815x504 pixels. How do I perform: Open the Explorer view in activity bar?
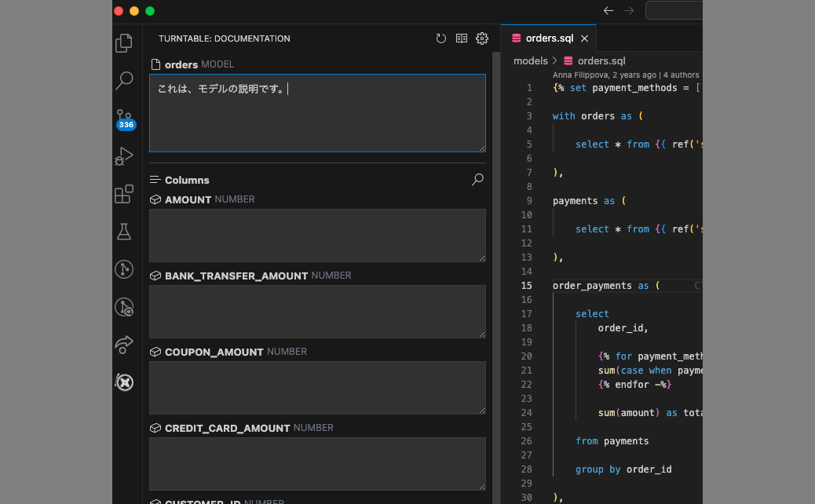(x=124, y=42)
